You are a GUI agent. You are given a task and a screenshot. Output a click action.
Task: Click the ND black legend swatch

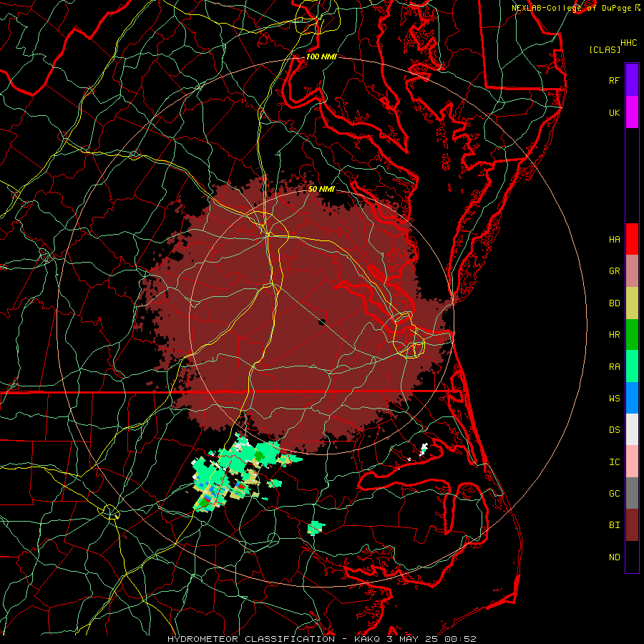click(632, 557)
